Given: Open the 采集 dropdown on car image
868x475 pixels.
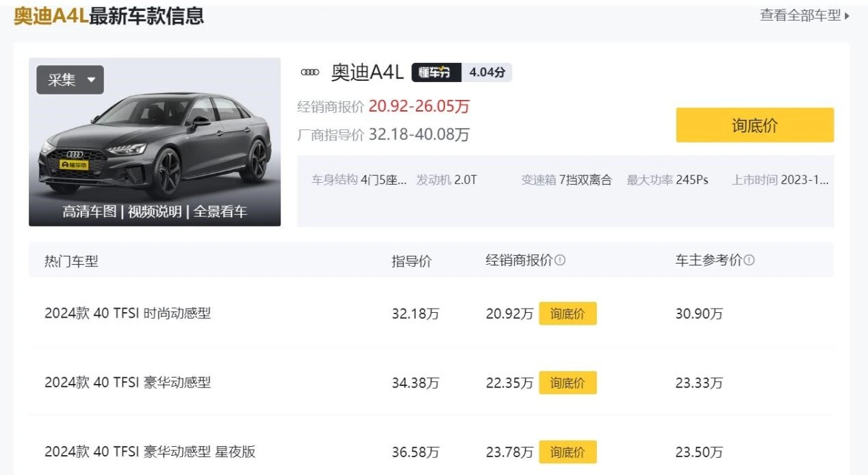Looking at the screenshot, I should click(70, 80).
